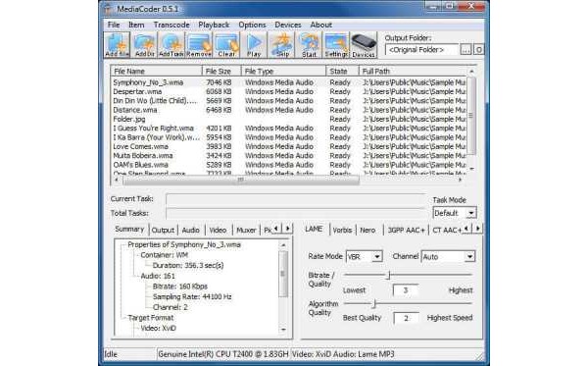
Task: Open the Task Mode dropdown
Action: point(455,213)
